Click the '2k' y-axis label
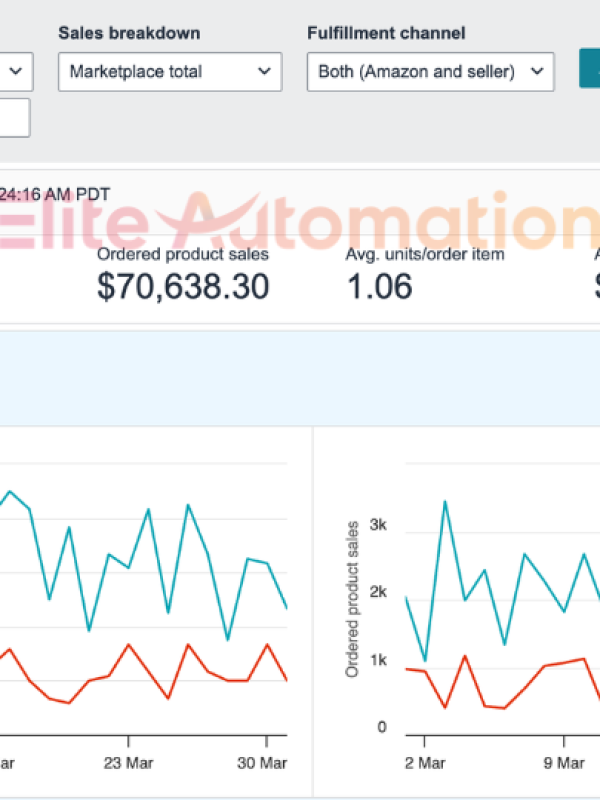The height and width of the screenshot is (800, 600). (x=378, y=592)
